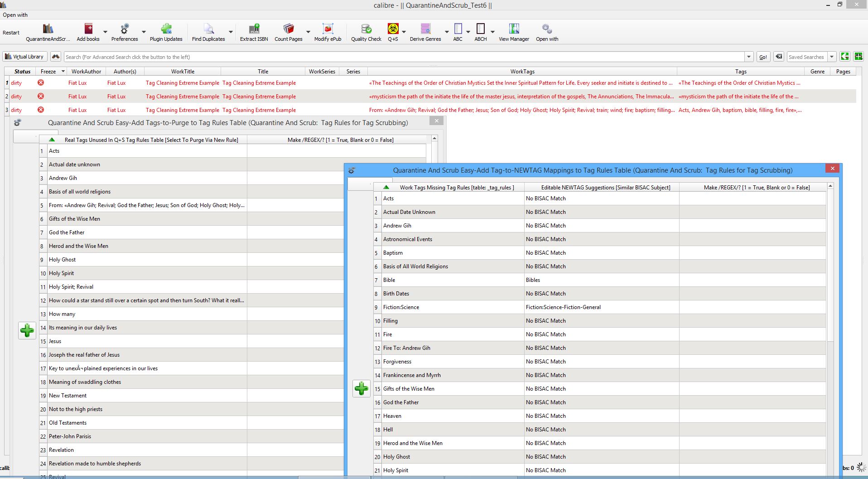Image resolution: width=868 pixels, height=479 pixels.
Task: Expand the Add books dropdown arrow
Action: (105, 32)
